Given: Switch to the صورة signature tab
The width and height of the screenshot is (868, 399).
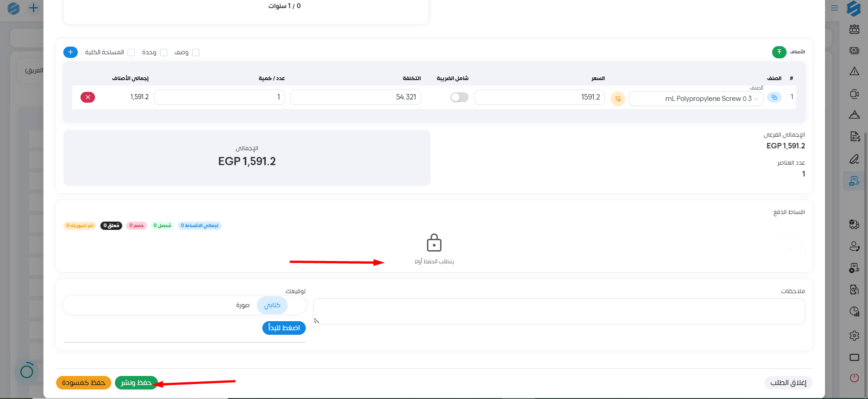Looking at the screenshot, I should 243,305.
